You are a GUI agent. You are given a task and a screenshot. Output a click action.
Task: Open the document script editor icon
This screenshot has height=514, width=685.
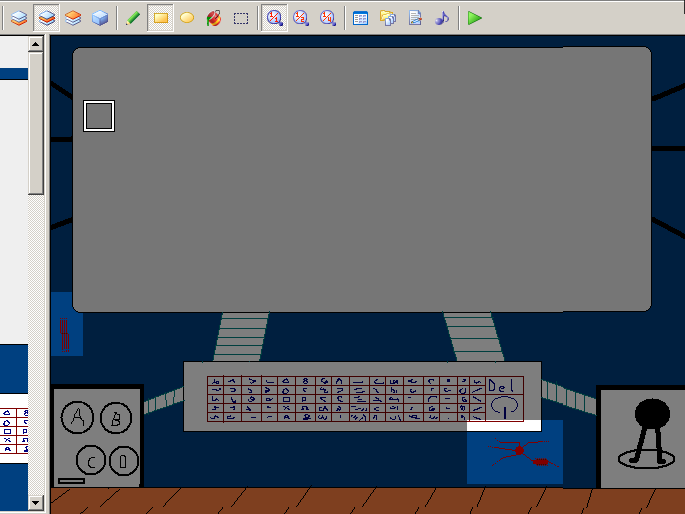[415, 18]
